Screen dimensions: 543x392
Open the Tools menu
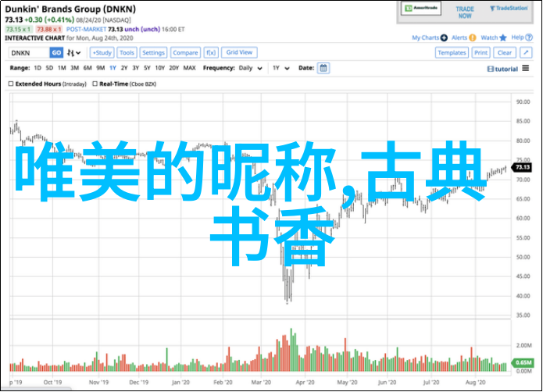(127, 52)
